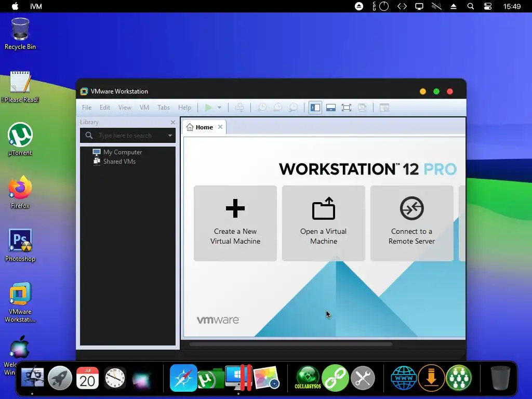Open the Trash in the dock

click(500, 378)
